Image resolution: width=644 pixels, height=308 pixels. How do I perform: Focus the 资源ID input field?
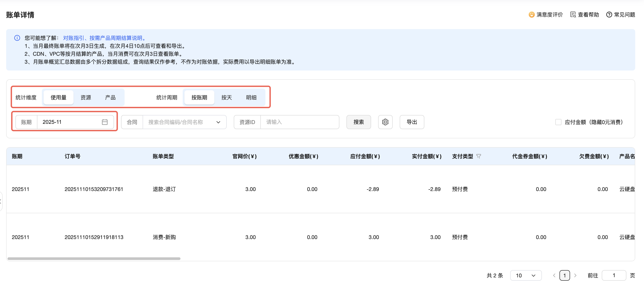click(x=299, y=122)
